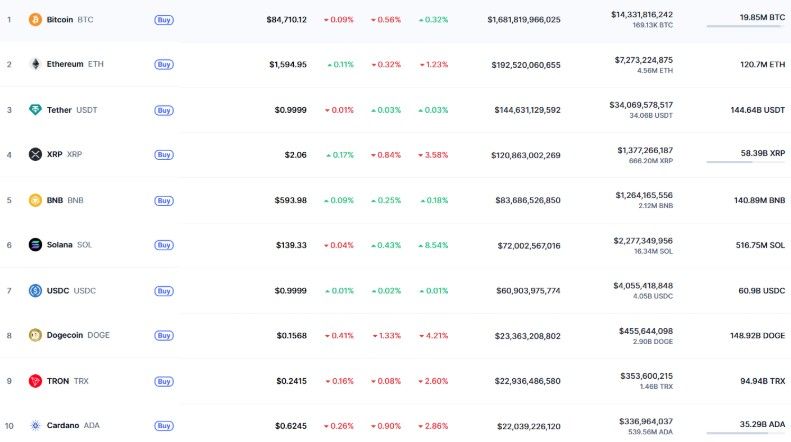This screenshot has width=791, height=442.
Task: Click BNB price $593.98
Action: 291,200
